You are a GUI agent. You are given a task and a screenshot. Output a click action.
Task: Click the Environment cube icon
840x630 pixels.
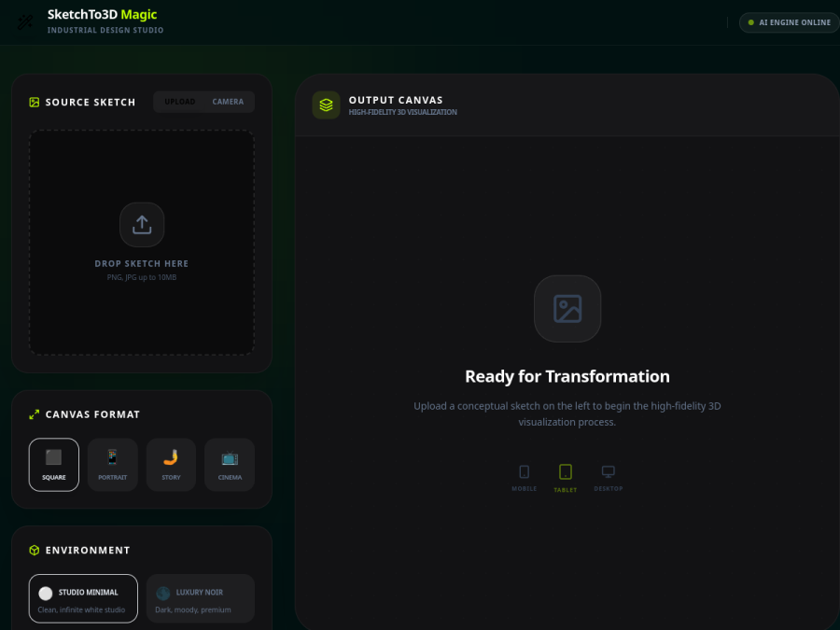(35, 550)
